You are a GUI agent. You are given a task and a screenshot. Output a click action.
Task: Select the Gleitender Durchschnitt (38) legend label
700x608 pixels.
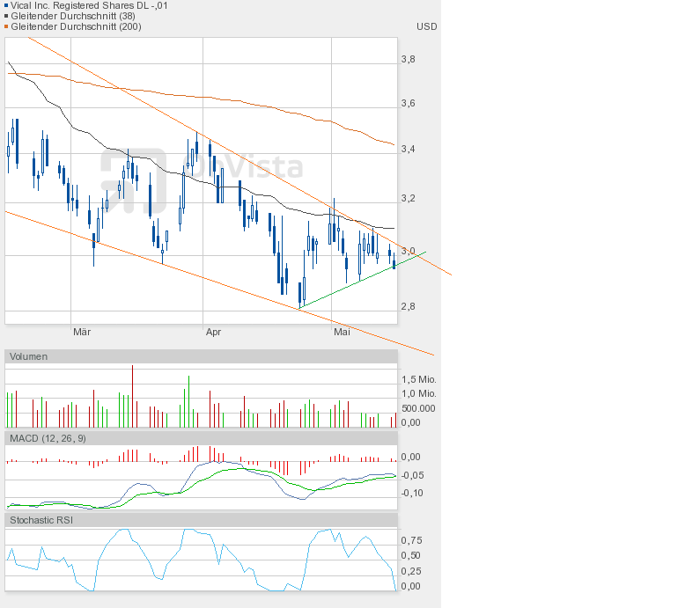click(x=73, y=16)
